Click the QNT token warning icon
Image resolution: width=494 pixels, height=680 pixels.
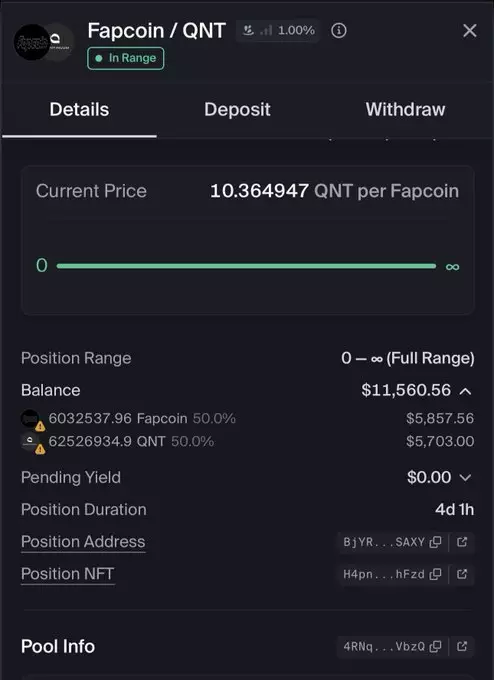tap(40, 450)
